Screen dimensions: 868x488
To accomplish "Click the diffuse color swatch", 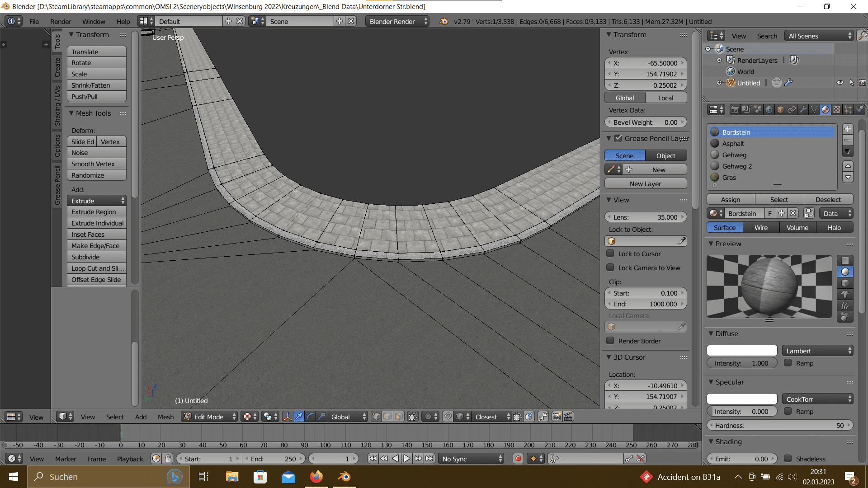I will point(741,351).
